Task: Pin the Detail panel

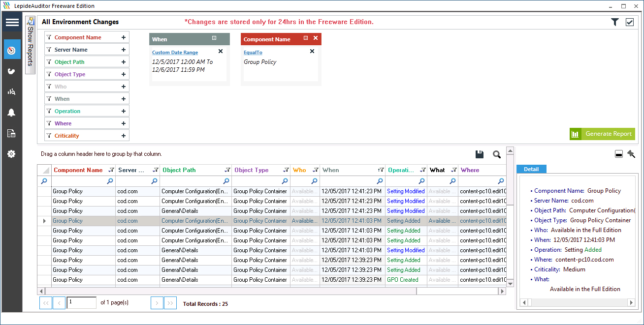Action: (631, 154)
